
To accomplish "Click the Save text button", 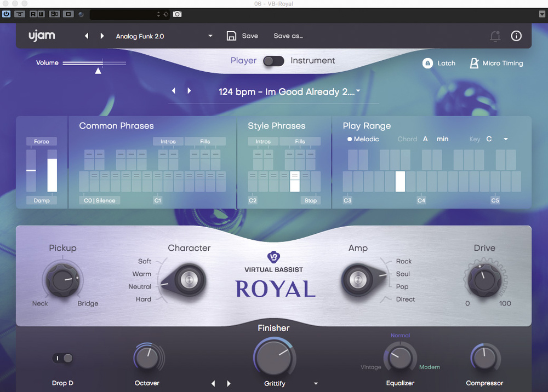I will tap(250, 36).
